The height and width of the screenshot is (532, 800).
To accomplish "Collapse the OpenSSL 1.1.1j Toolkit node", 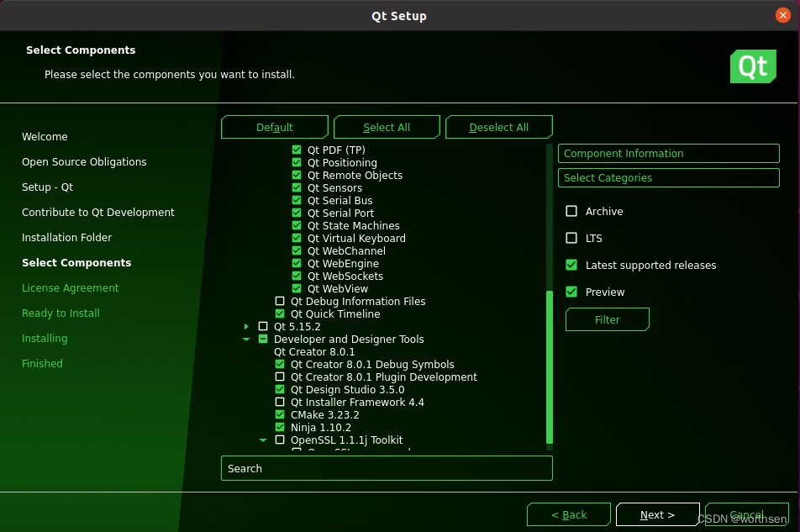I will click(263, 440).
